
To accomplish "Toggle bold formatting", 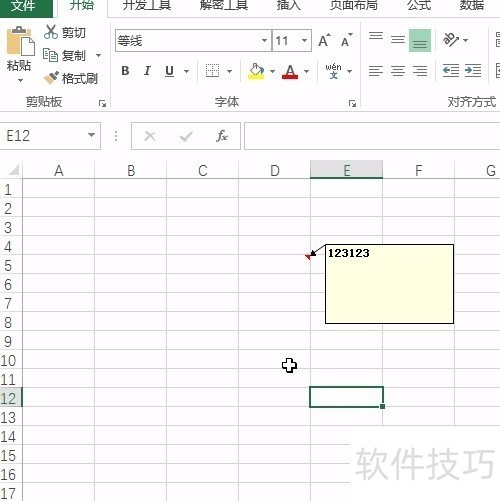I will point(125,71).
